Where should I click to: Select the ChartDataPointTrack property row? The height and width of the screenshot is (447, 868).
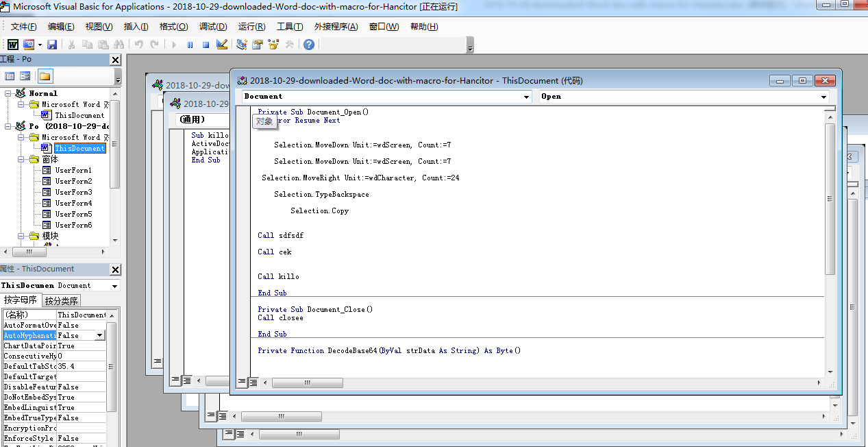tap(55, 346)
